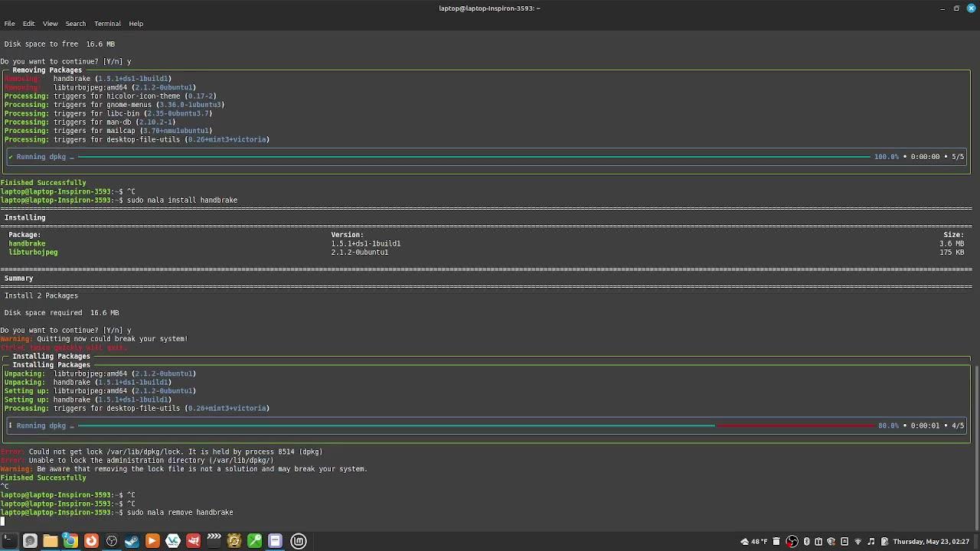The height and width of the screenshot is (551, 980).
Task: Open the green key password manager app
Action: tap(254, 541)
